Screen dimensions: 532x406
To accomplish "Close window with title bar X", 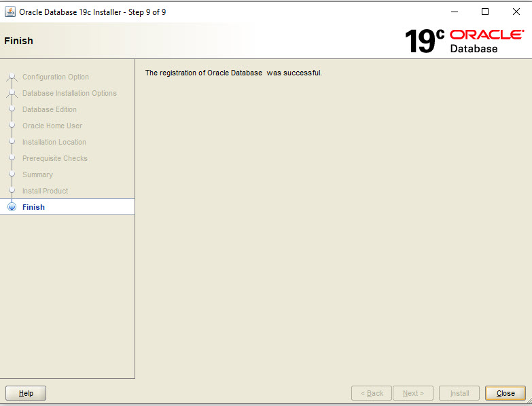I will [516, 12].
